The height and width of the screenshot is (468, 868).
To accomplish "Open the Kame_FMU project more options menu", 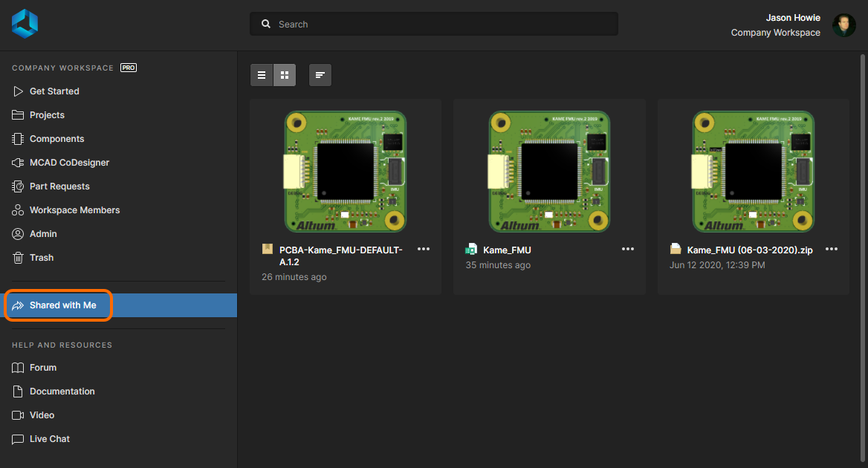I will [628, 250].
